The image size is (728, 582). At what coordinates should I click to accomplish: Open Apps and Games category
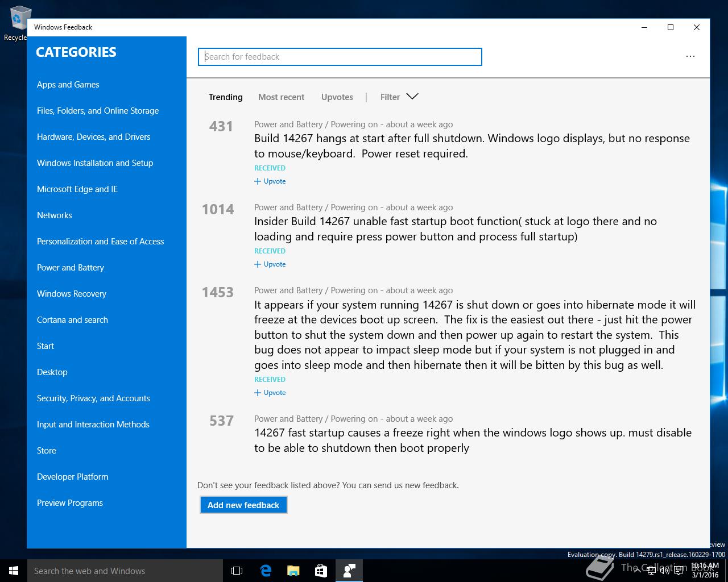point(68,85)
